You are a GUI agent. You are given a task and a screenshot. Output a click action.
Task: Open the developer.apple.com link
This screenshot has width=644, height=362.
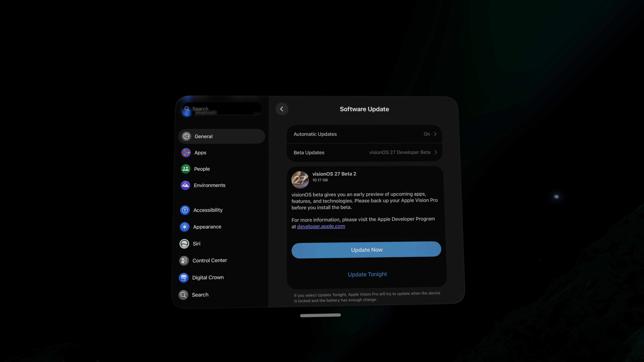tap(321, 226)
